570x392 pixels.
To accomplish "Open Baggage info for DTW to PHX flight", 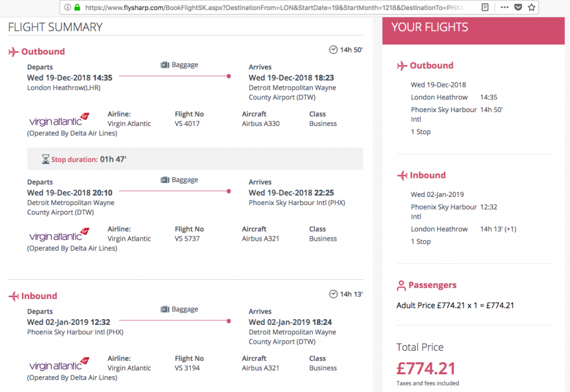I will click(x=179, y=180).
